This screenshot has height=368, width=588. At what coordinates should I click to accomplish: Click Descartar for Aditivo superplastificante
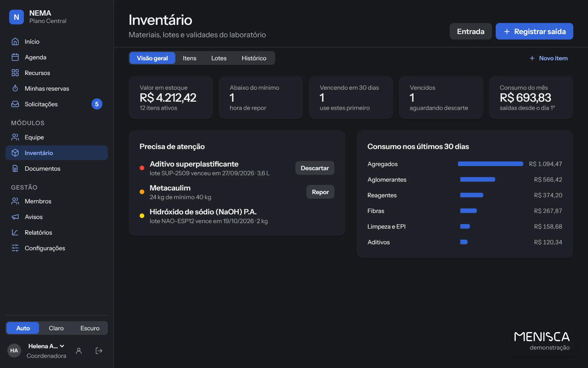click(x=315, y=168)
